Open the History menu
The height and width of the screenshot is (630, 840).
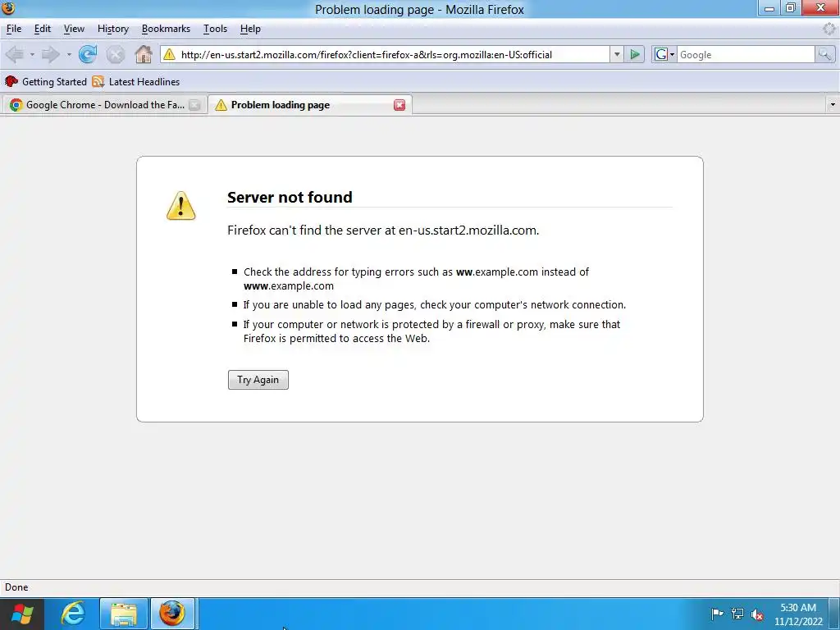pos(113,29)
